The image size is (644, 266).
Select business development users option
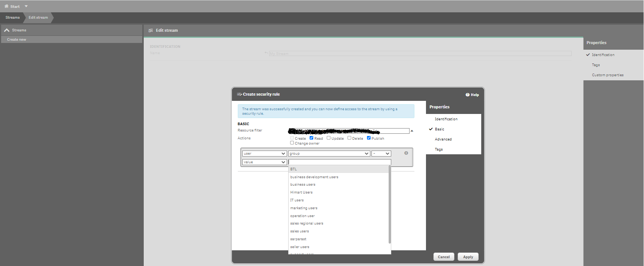point(339,177)
